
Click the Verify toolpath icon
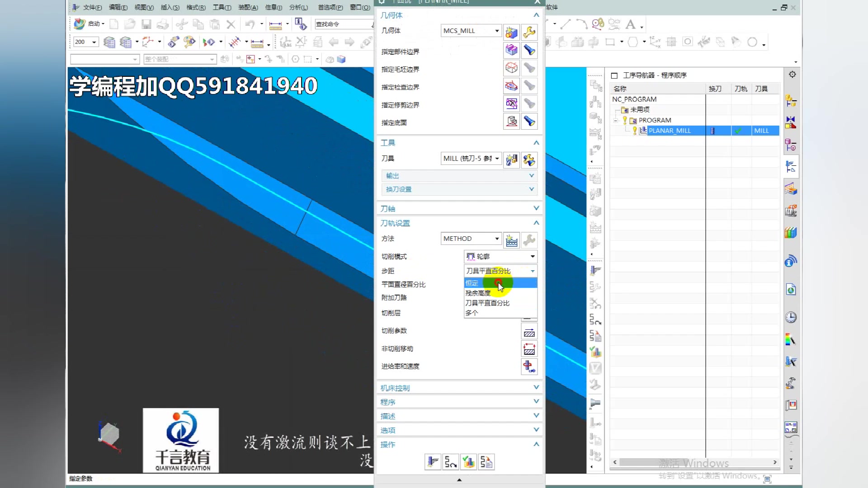tap(468, 462)
